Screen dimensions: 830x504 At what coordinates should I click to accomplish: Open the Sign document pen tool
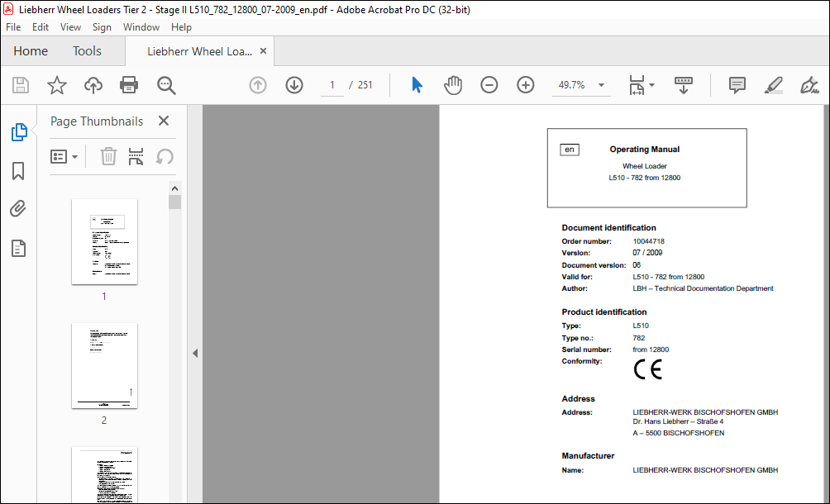[x=809, y=85]
